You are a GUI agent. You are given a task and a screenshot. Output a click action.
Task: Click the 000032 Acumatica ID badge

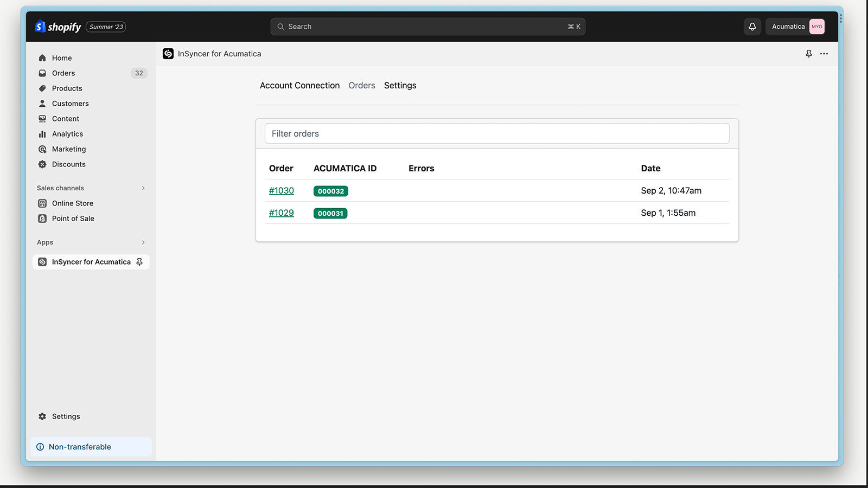click(331, 191)
